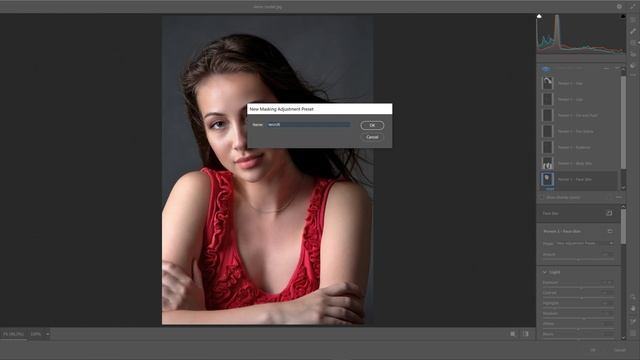Click the Name field in preset dialog
The image size is (640, 360).
coord(309,124)
